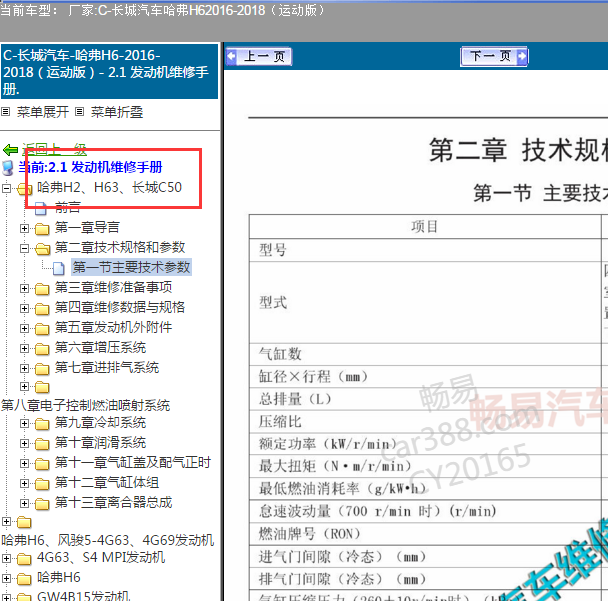Click the 第四章维修数据与规格 folder icon
The height and width of the screenshot is (601, 608).
tap(42, 309)
